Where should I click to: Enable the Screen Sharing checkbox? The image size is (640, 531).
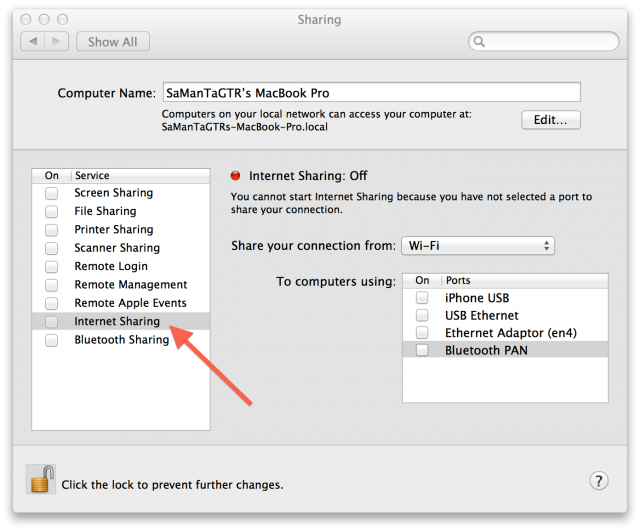click(x=51, y=193)
